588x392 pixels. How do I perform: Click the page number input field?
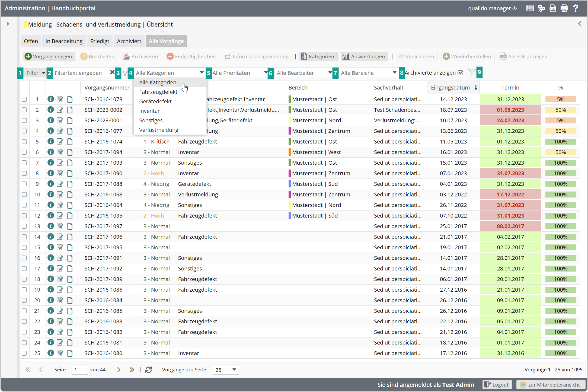point(79,370)
